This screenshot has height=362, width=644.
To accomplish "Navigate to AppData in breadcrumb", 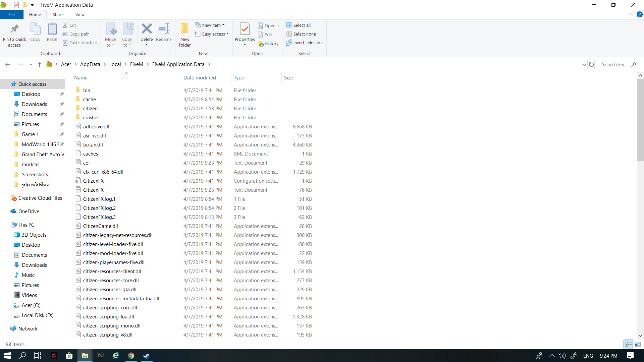I will click(90, 64).
